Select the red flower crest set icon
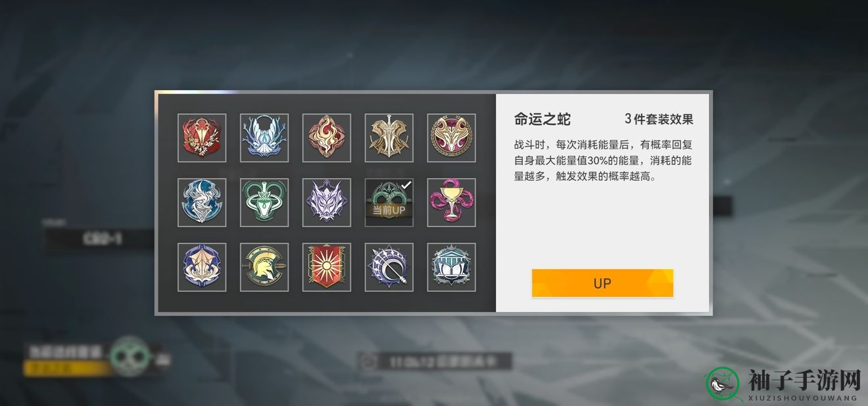 tap(202, 138)
